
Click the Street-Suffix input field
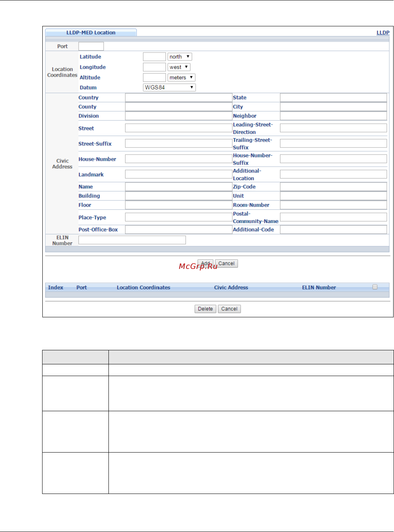click(x=179, y=144)
